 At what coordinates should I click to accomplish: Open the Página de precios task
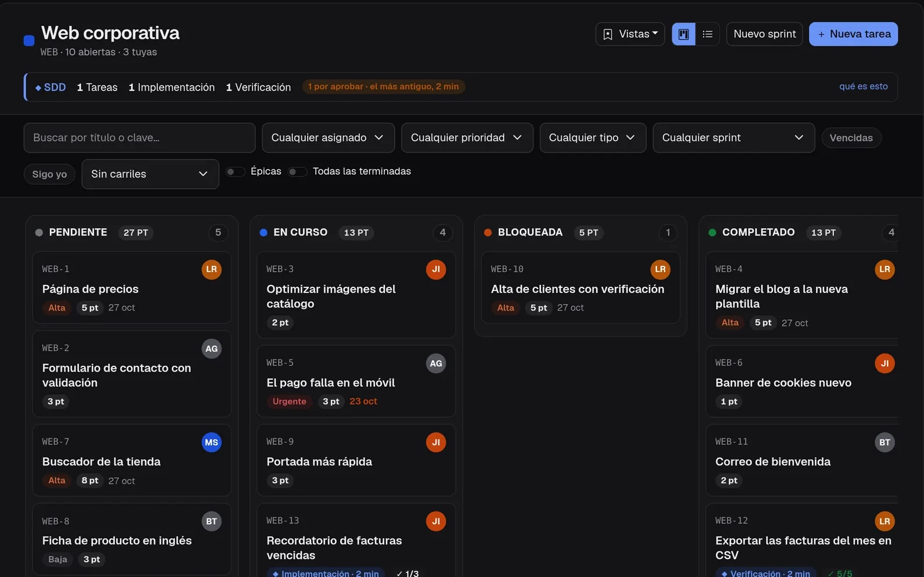pyautogui.click(x=90, y=289)
